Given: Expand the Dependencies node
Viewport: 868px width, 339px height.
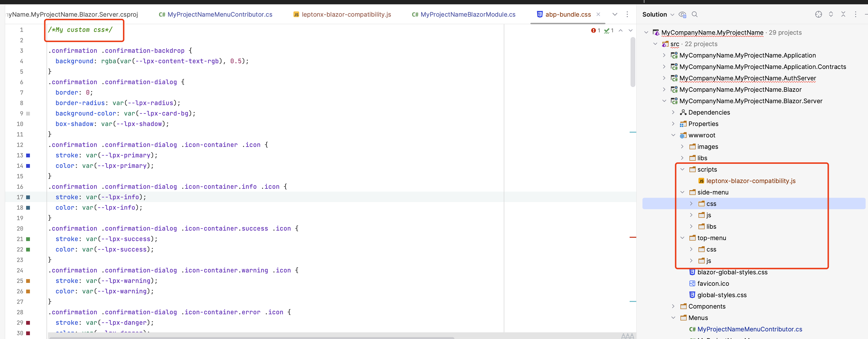Looking at the screenshot, I should [x=673, y=112].
